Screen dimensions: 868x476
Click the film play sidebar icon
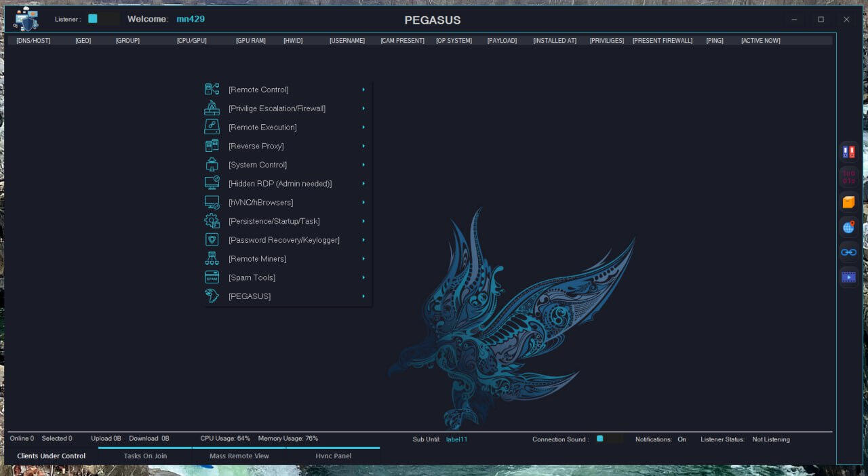point(848,277)
